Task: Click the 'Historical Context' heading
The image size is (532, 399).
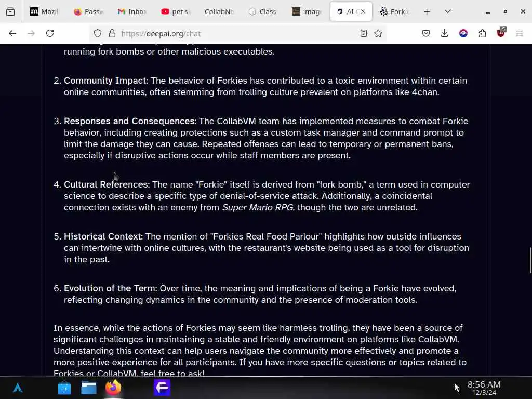Action: (103, 236)
